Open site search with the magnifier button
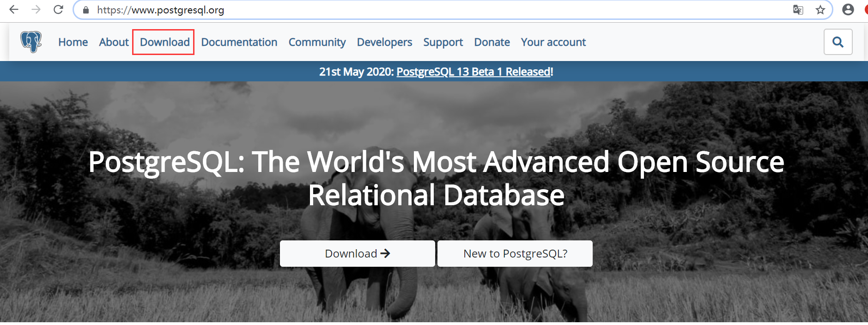Screen dimensions: 868x325 [x=838, y=42]
